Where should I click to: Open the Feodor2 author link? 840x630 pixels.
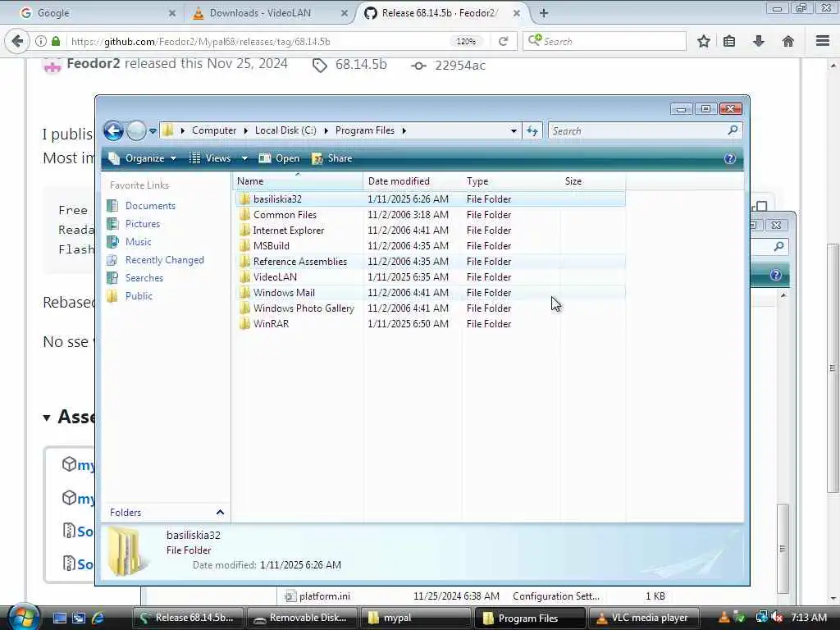[x=94, y=64]
